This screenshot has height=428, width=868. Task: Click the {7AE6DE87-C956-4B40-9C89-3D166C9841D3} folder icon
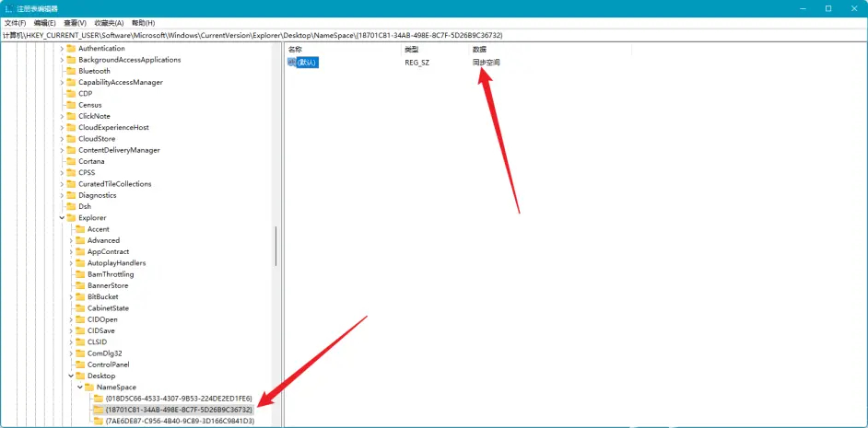coord(98,421)
